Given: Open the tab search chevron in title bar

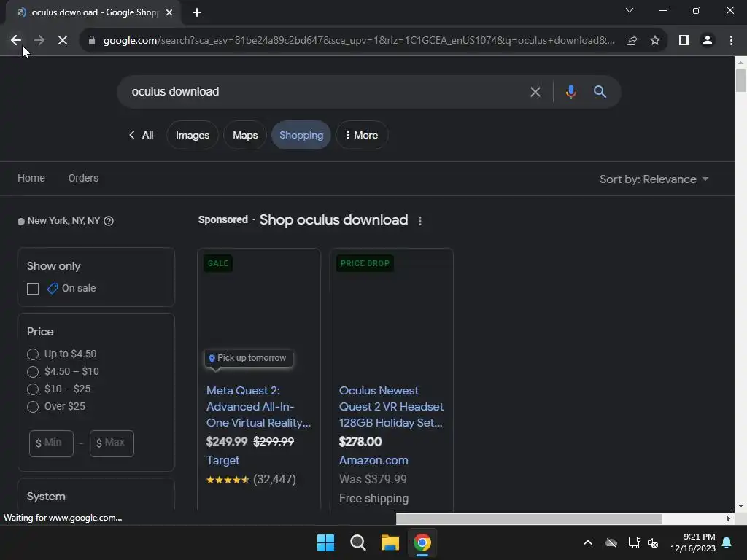Looking at the screenshot, I should point(630,10).
